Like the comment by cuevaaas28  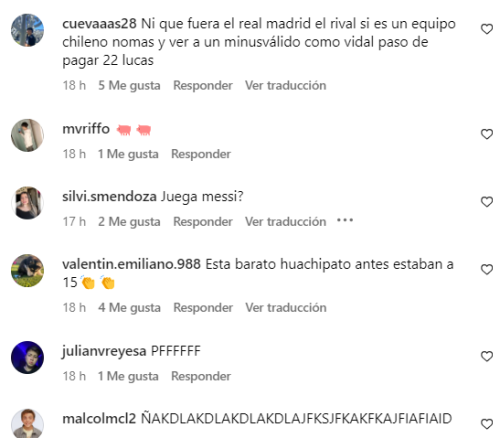coord(487,29)
